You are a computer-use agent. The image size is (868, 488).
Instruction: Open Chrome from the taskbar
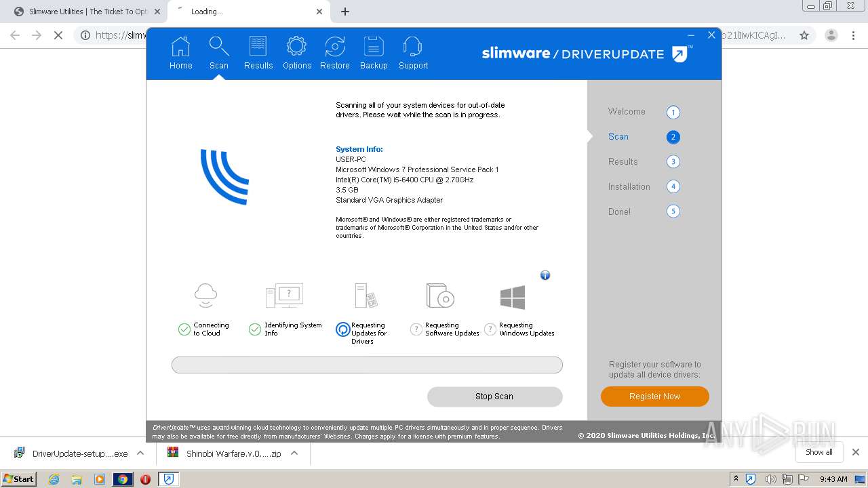tap(123, 479)
